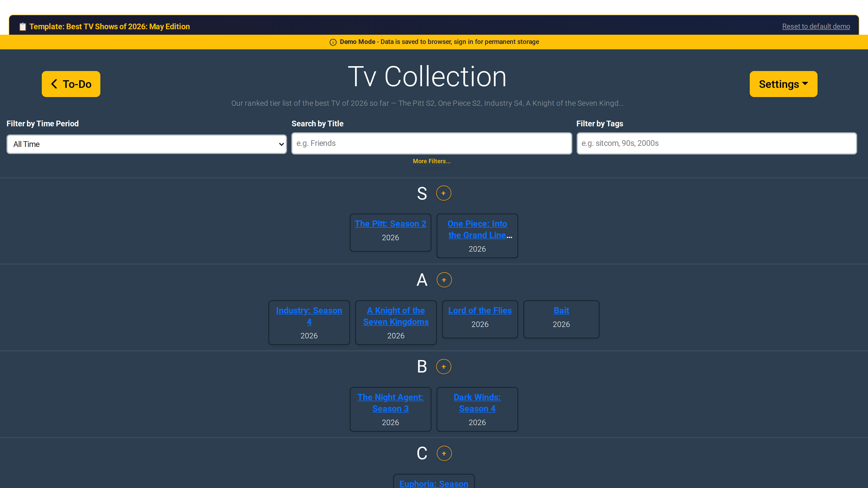Add a show to C tier
868x488 pixels.
tap(444, 453)
